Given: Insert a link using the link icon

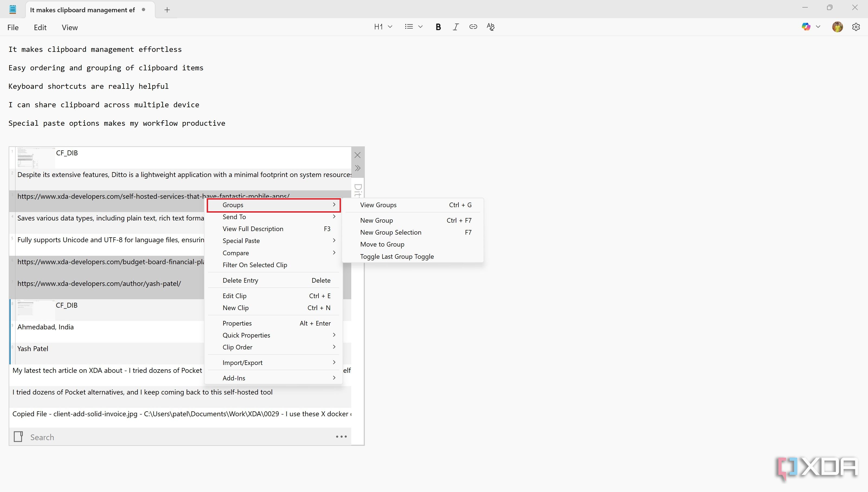Looking at the screenshot, I should 473,27.
